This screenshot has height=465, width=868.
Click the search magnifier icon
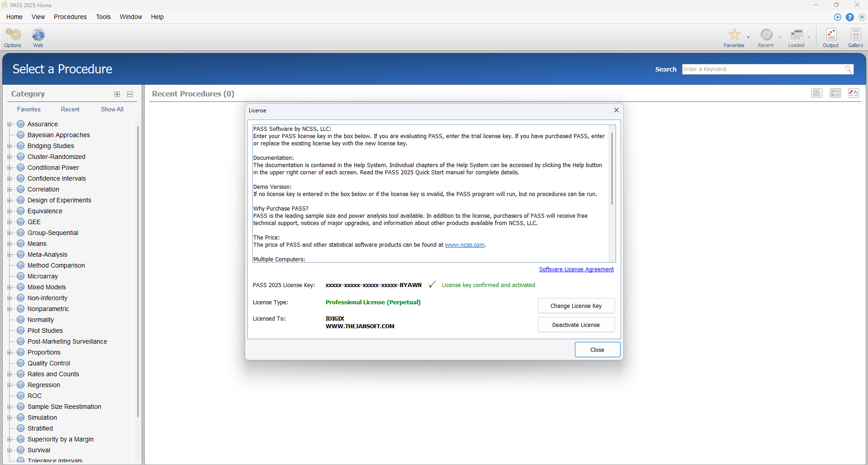(x=848, y=69)
